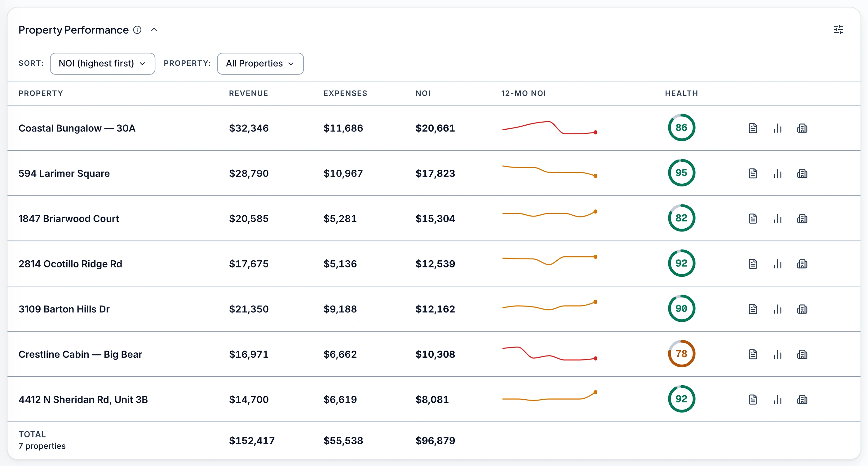The width and height of the screenshot is (868, 466).
Task: Click the 4412 N Sheridan 12-month NOI sparkline
Action: coord(550,396)
